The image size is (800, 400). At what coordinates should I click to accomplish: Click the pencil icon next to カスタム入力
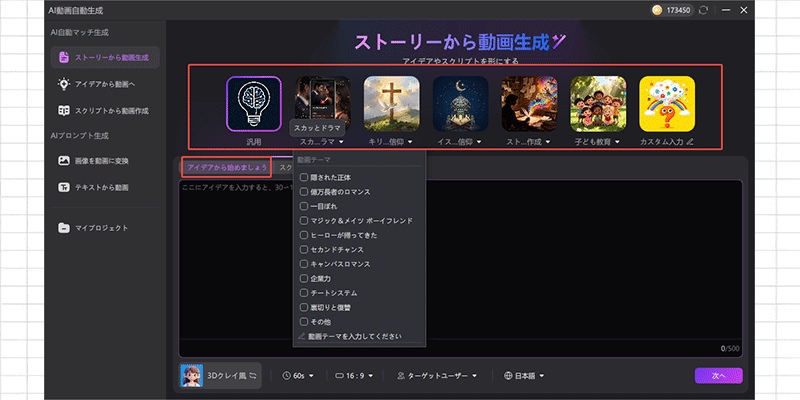[690, 142]
